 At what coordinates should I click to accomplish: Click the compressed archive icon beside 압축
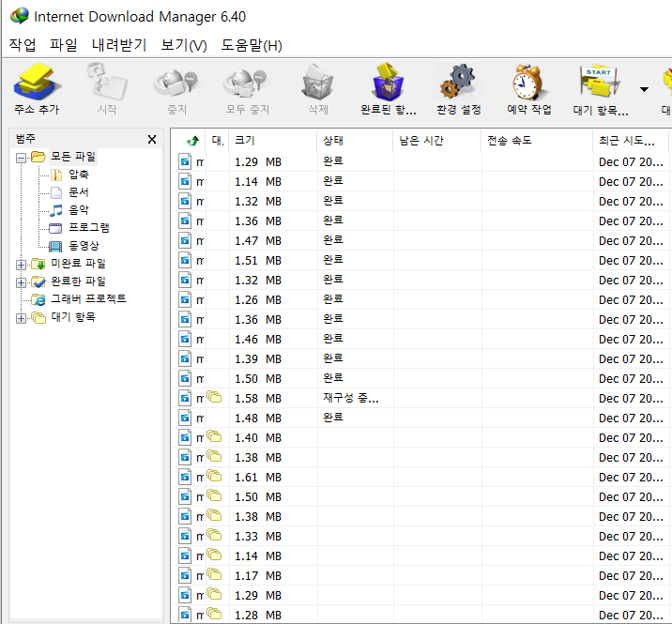coord(56,175)
